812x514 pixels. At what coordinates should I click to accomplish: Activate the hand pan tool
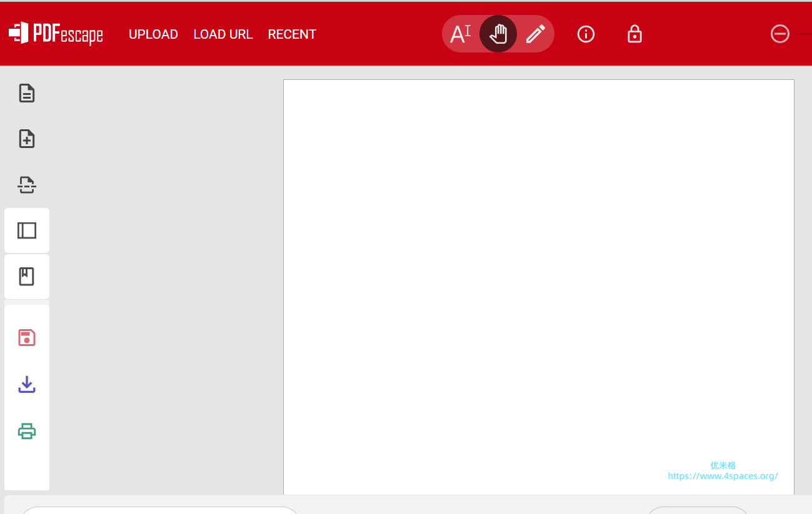[x=498, y=34]
